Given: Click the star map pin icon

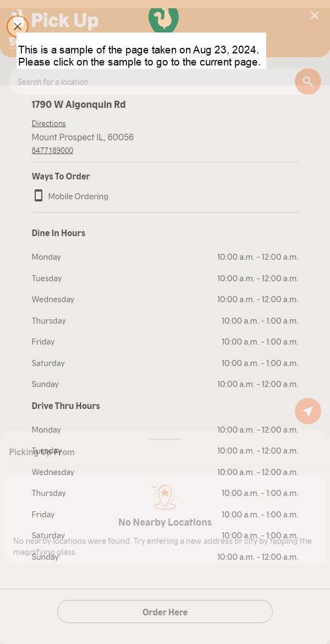Looking at the screenshot, I should (165, 497).
